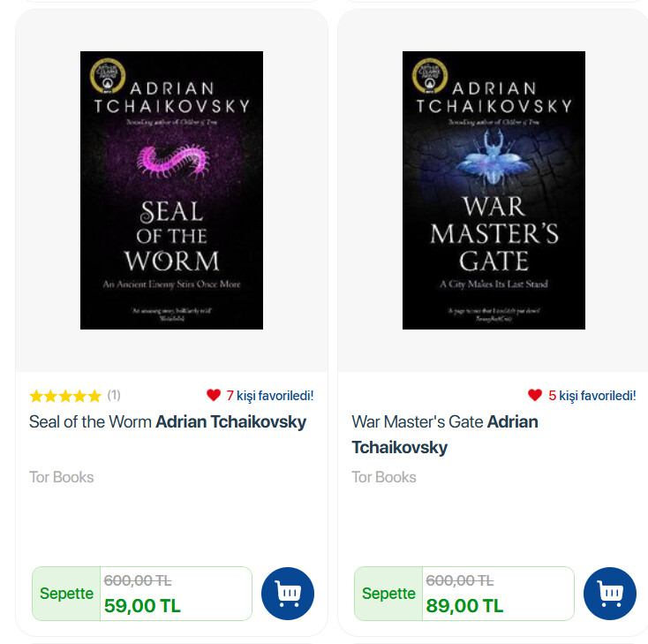
Task: Click the Sepette label beside 59,00 TL
Action: (x=66, y=594)
